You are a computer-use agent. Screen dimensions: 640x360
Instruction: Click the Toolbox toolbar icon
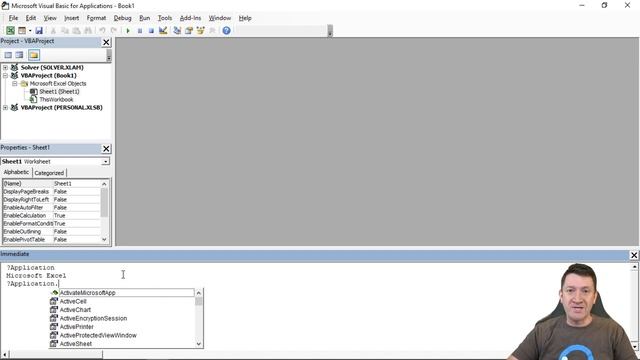coord(212,31)
